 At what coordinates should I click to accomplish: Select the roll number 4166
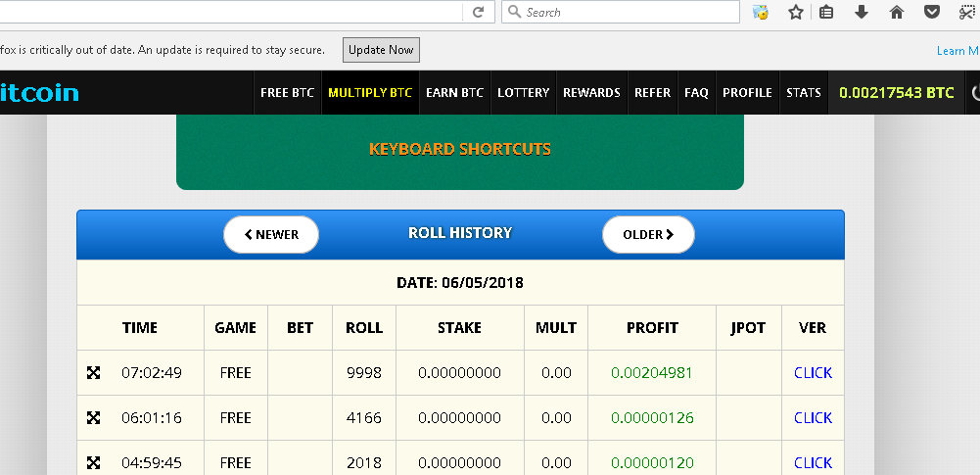[x=364, y=418]
